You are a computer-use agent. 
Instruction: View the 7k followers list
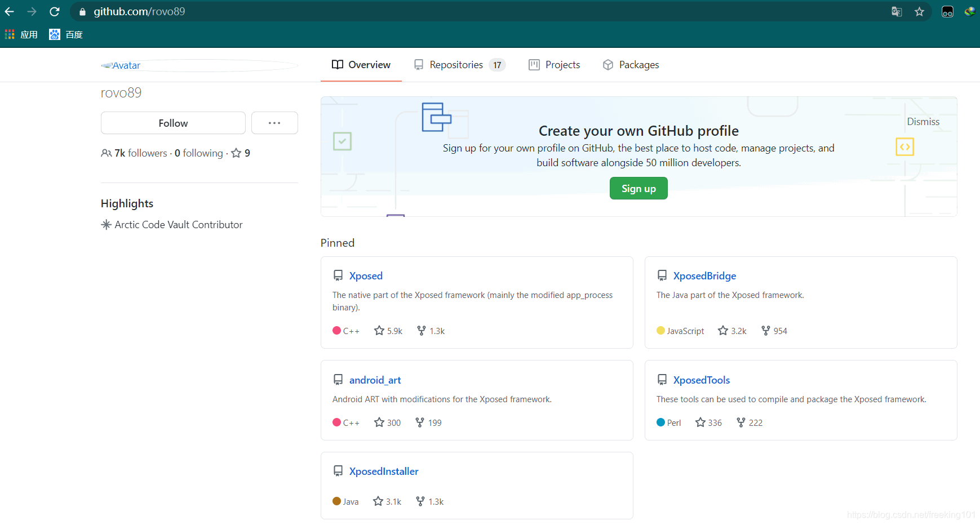tap(135, 153)
